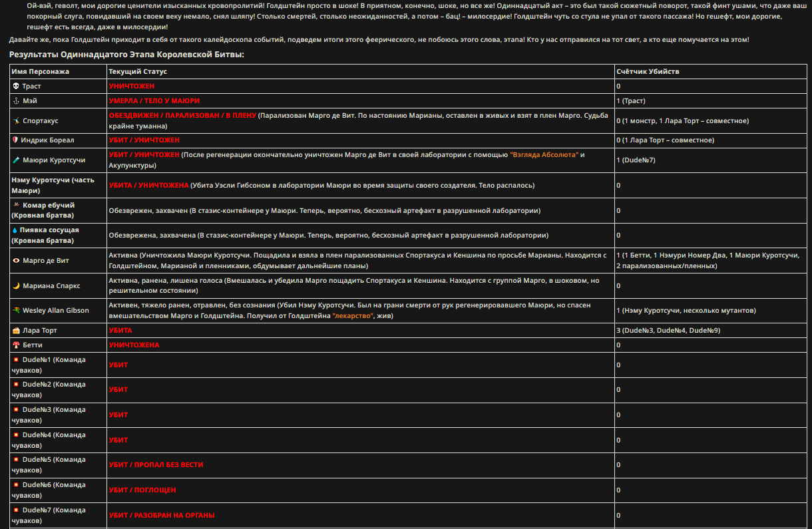Image resolution: width=812 pixels, height=529 pixels.
Task: Click the explosion icon beside Dude№3
Action: (16, 410)
